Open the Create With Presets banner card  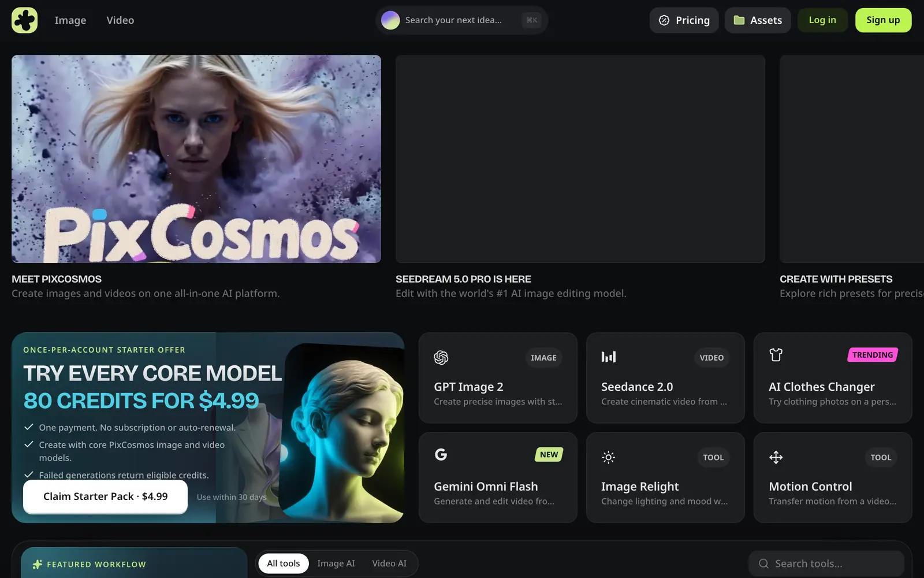coord(852,159)
